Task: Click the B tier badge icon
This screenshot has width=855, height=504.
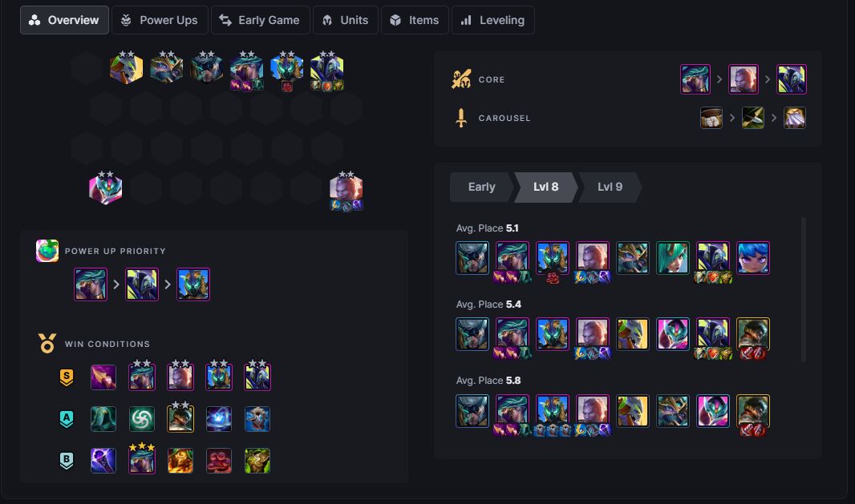Action: (67, 461)
